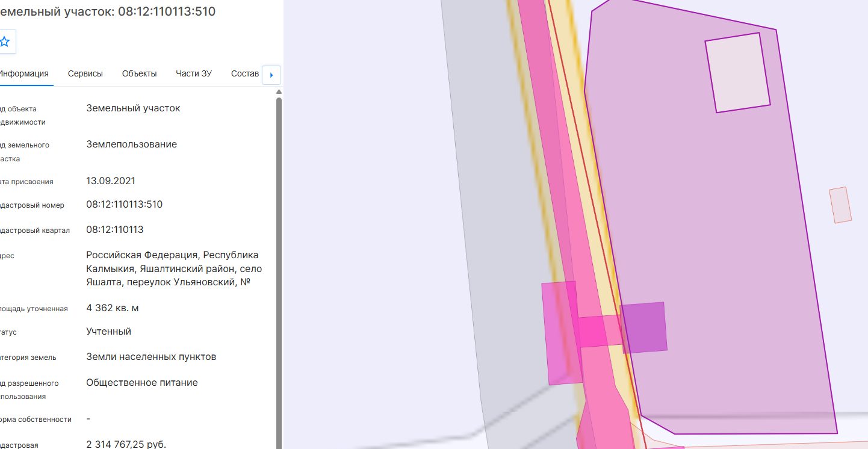The height and width of the screenshot is (449, 868).
Task: Click the land category Земли населенных пунктов
Action: (x=151, y=357)
